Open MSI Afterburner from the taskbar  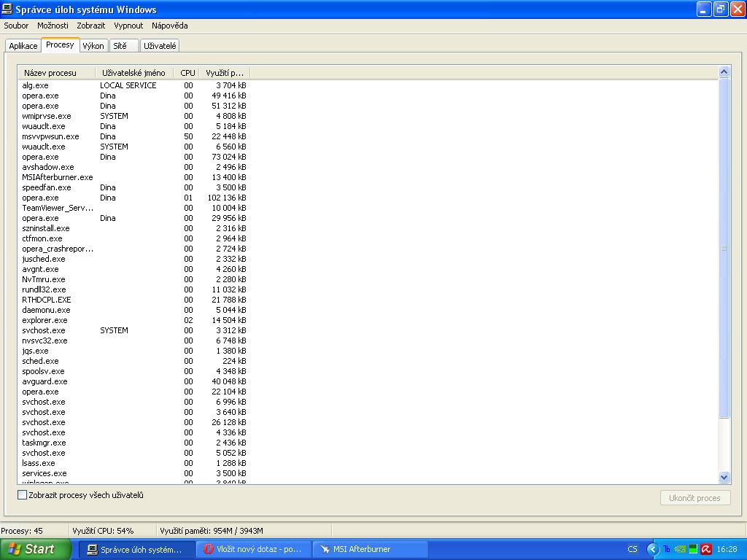(370, 550)
